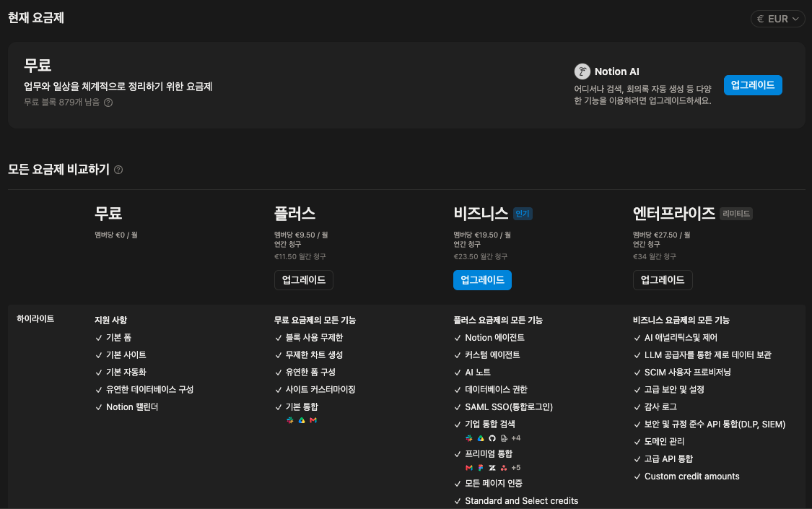Click 업그레이드 button under 플러스 plan
Screen dimensions: 812x509
(x=303, y=280)
